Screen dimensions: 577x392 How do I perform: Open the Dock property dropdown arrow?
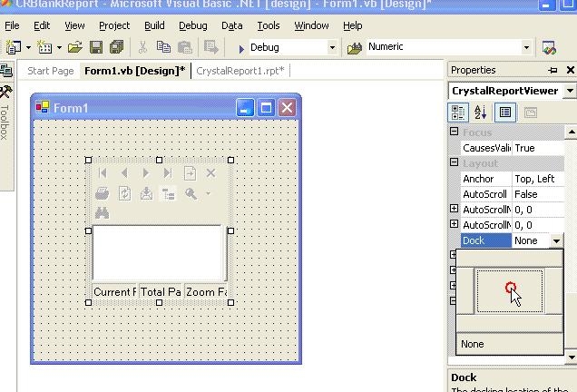[x=556, y=240]
